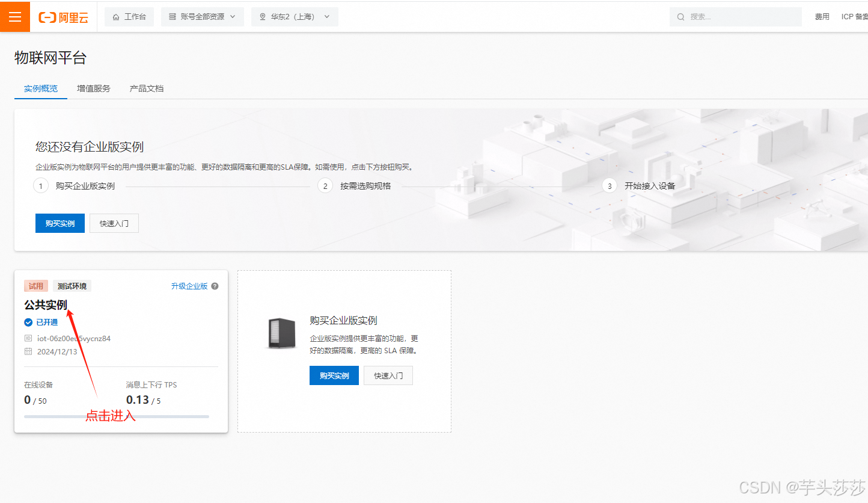Click 购买实例 in the dashed card
Screen dimensions: 868x503
(x=334, y=375)
